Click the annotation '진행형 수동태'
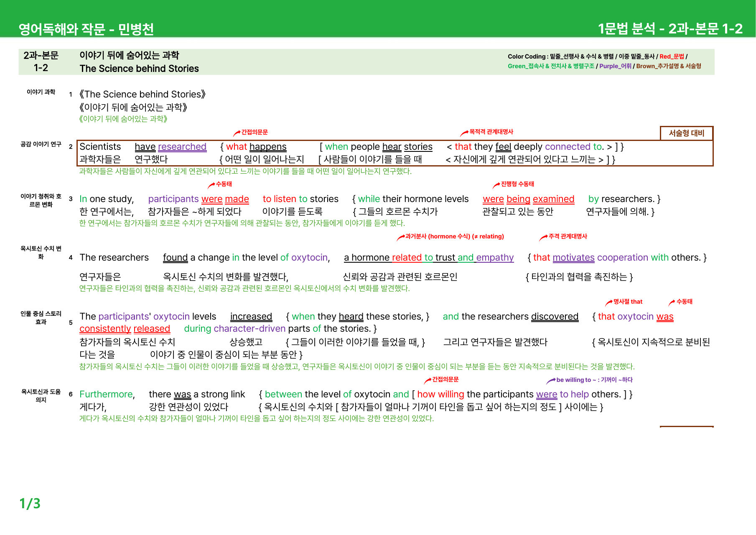 [x=517, y=184]
